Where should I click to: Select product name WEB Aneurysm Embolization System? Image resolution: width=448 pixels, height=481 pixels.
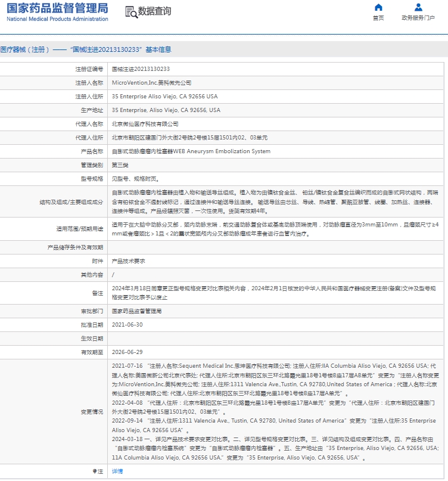pos(191,151)
